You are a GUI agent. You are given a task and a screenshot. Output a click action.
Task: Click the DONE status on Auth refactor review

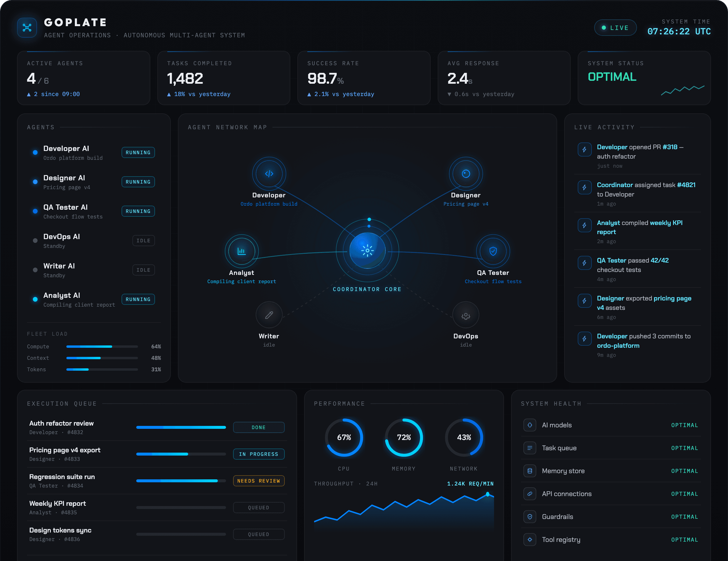coord(259,427)
